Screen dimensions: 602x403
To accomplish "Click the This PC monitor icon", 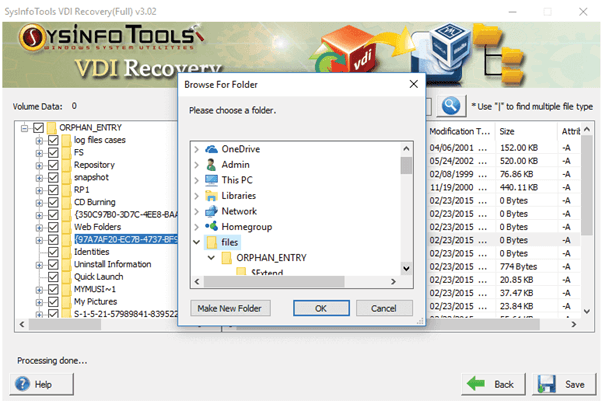I will (211, 180).
